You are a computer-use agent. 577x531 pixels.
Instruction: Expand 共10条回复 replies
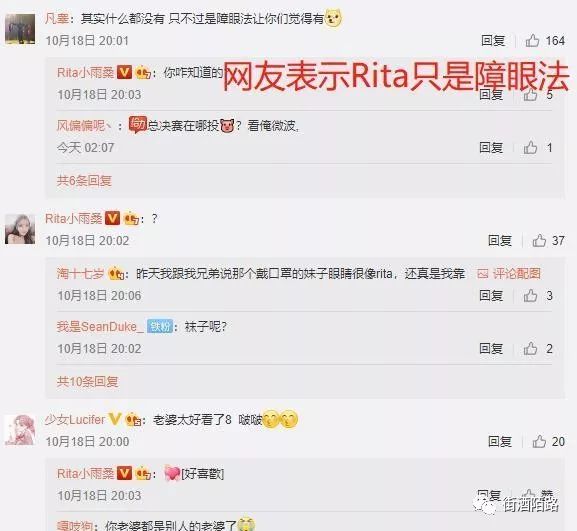pos(87,382)
